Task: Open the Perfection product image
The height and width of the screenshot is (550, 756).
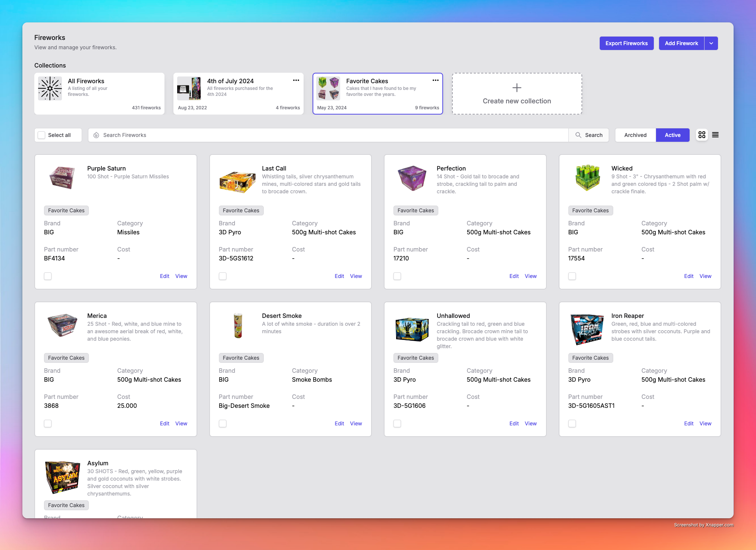Action: [x=412, y=178]
